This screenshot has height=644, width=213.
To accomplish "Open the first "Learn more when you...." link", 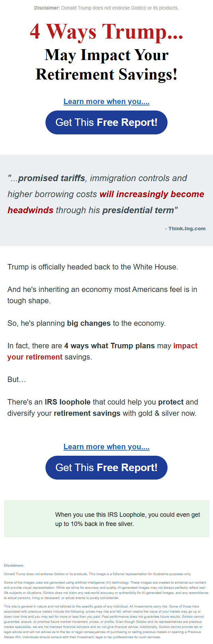I will (x=106, y=102).
